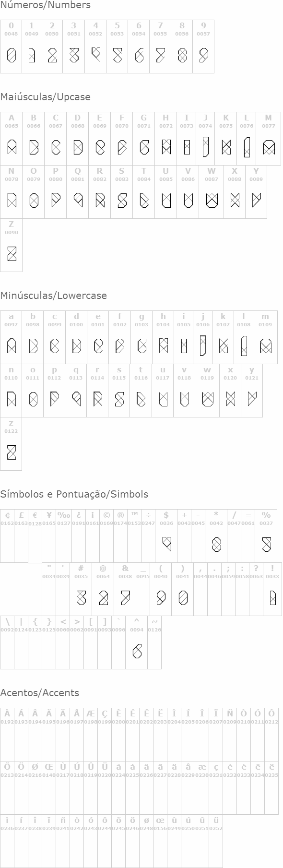Select the number 4 glyph cell 0052
Screen dimensions: 283x868
point(95,47)
